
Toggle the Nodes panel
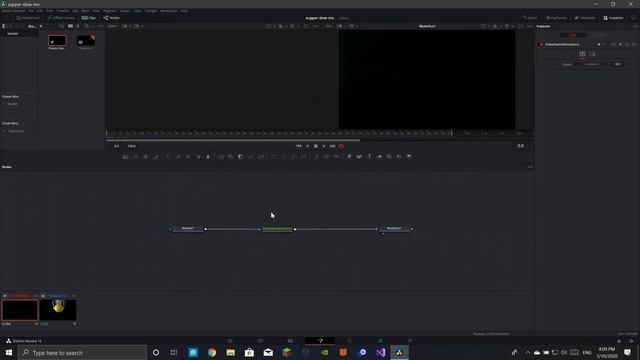(111, 18)
